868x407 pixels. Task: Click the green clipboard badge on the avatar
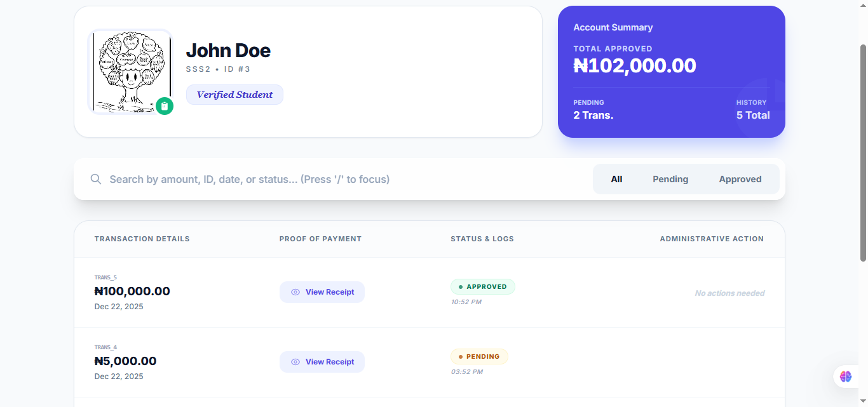(x=165, y=106)
